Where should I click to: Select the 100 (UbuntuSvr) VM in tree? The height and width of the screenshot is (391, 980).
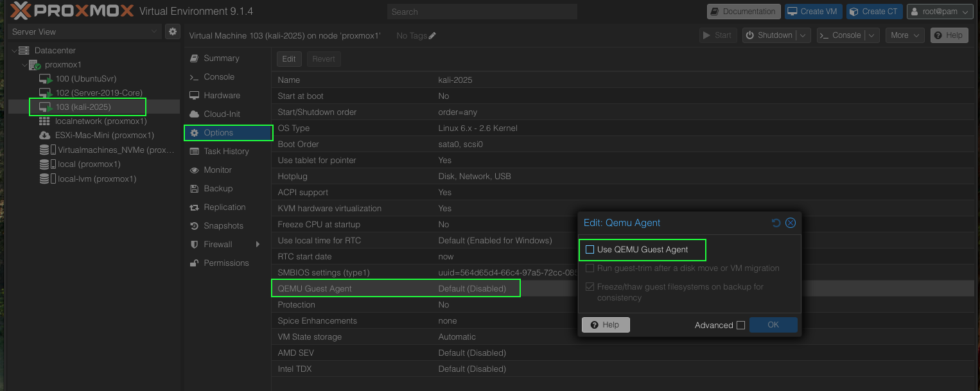(80, 79)
